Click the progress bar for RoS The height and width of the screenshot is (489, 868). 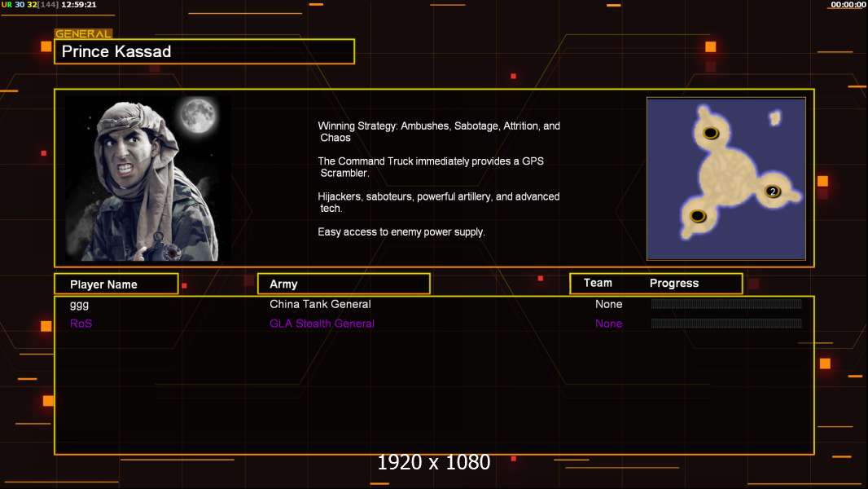click(x=726, y=323)
